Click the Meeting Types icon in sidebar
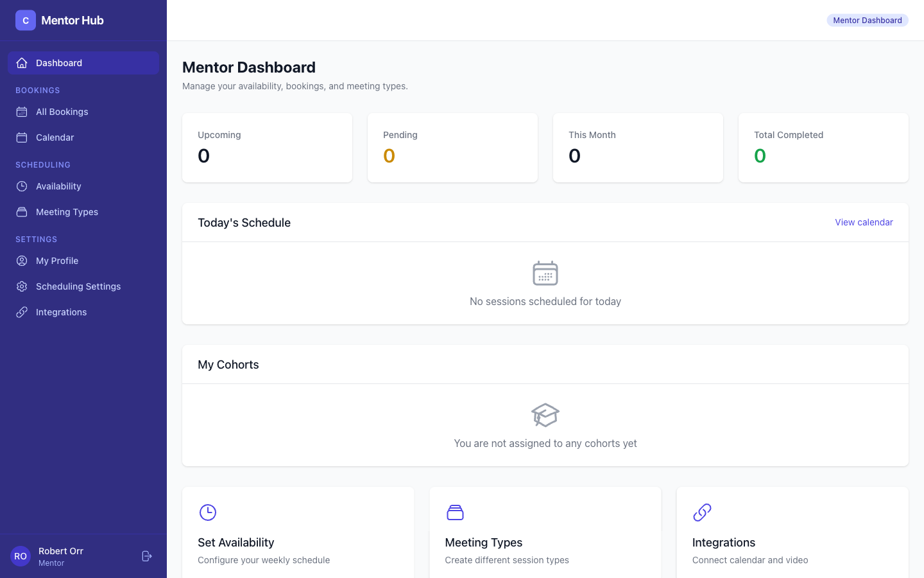 22,212
